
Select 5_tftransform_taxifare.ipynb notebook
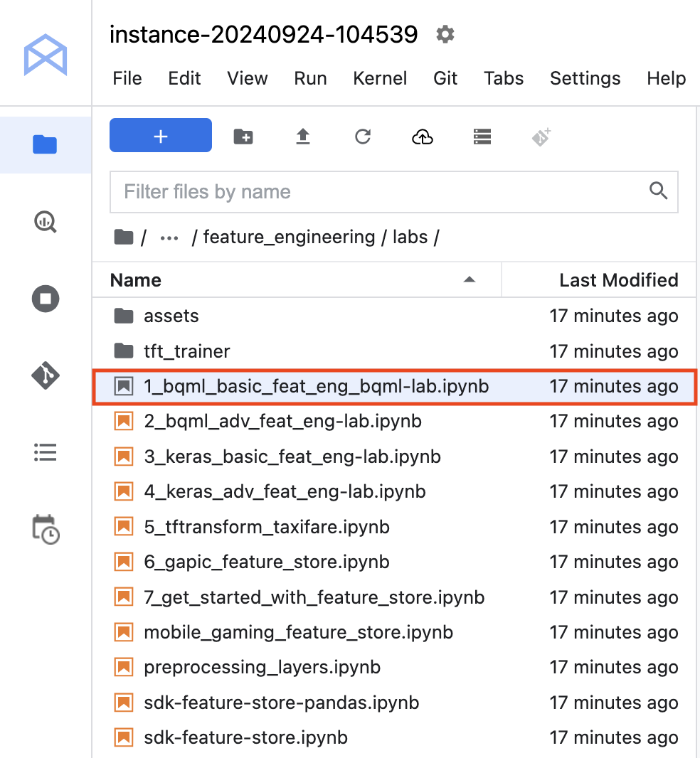coord(266,527)
